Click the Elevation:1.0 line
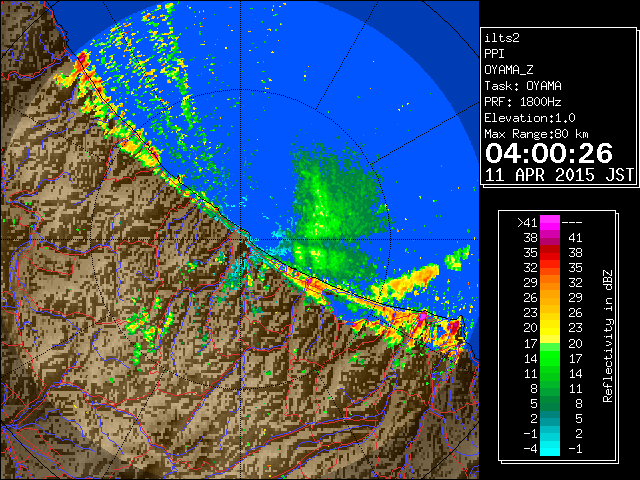The height and width of the screenshot is (480, 640). click(x=530, y=118)
